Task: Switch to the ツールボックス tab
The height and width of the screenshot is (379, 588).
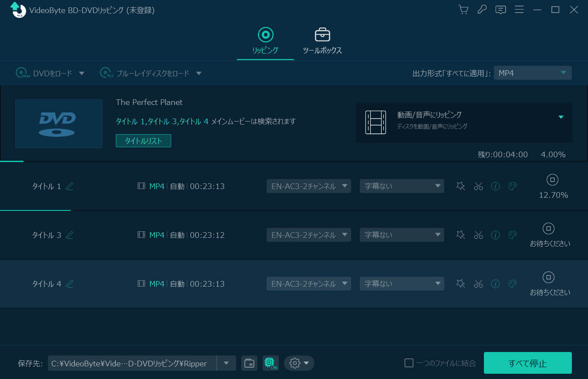Action: 322,41
